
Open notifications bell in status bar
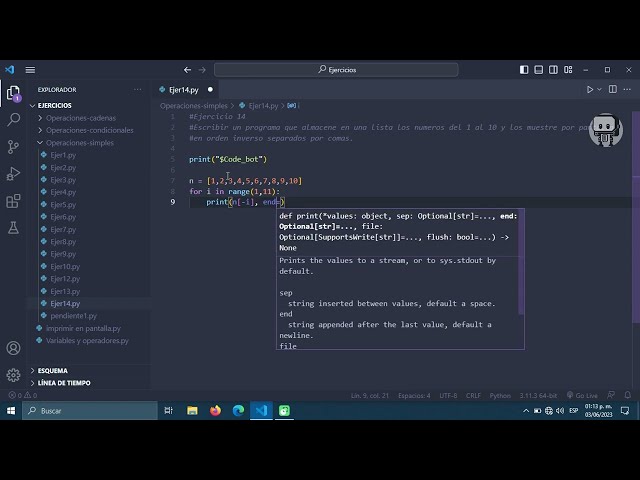[x=628, y=395]
